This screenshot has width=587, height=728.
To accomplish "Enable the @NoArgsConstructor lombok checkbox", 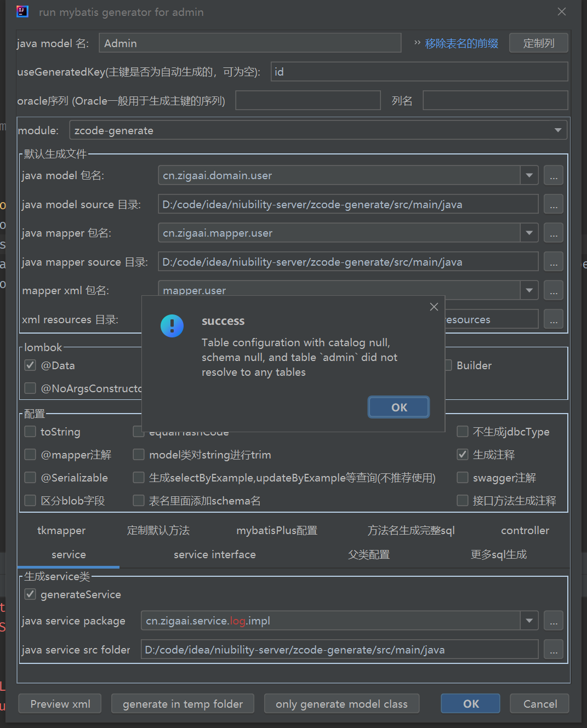I will [x=30, y=388].
